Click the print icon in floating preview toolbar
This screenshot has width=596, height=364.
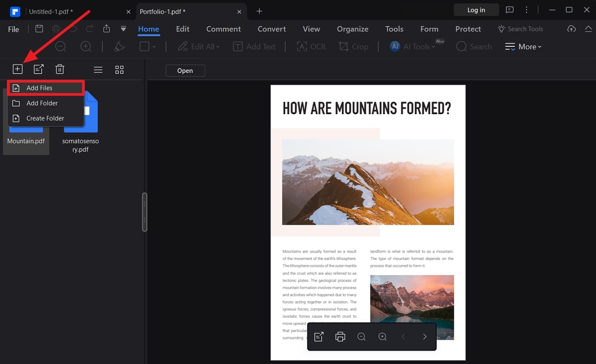click(x=340, y=337)
